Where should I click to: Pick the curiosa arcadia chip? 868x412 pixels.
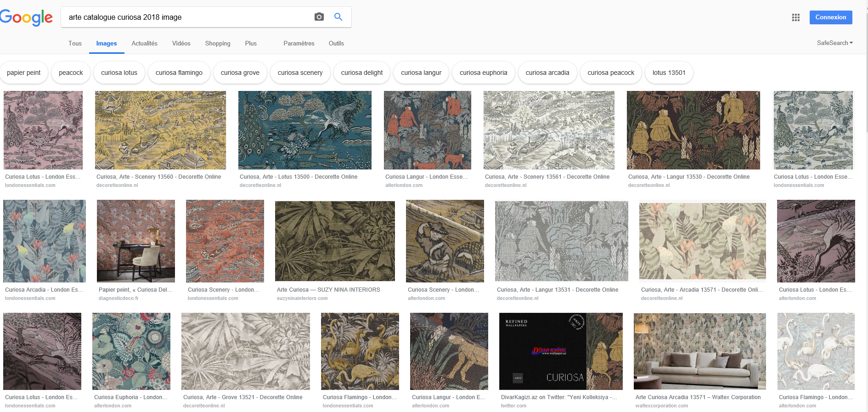[x=547, y=73]
